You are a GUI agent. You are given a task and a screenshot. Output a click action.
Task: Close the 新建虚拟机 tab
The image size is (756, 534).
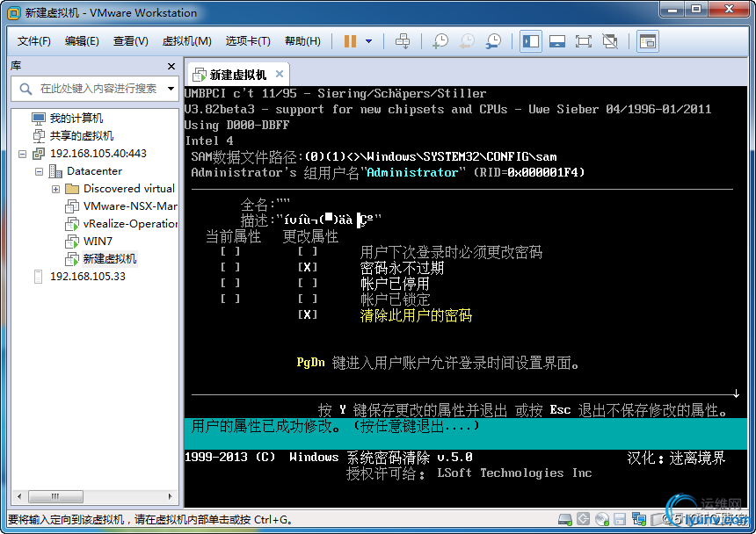280,74
